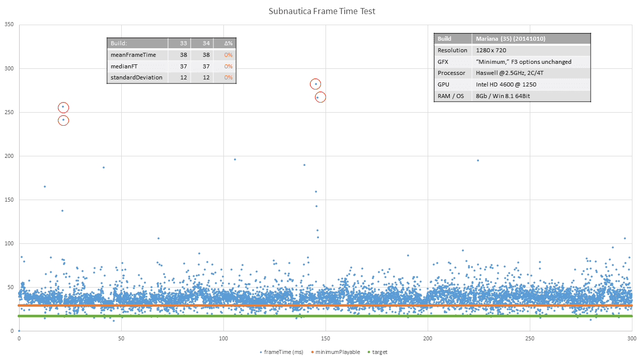644x362 pixels.
Task: Click the chart title Subnautica Frame Time Test
Action: click(x=322, y=11)
